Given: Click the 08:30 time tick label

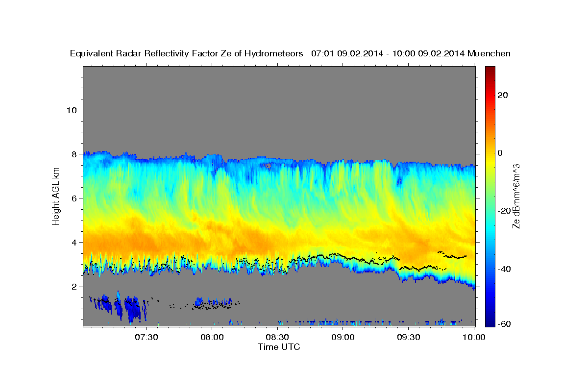Looking at the screenshot, I should [x=278, y=338].
